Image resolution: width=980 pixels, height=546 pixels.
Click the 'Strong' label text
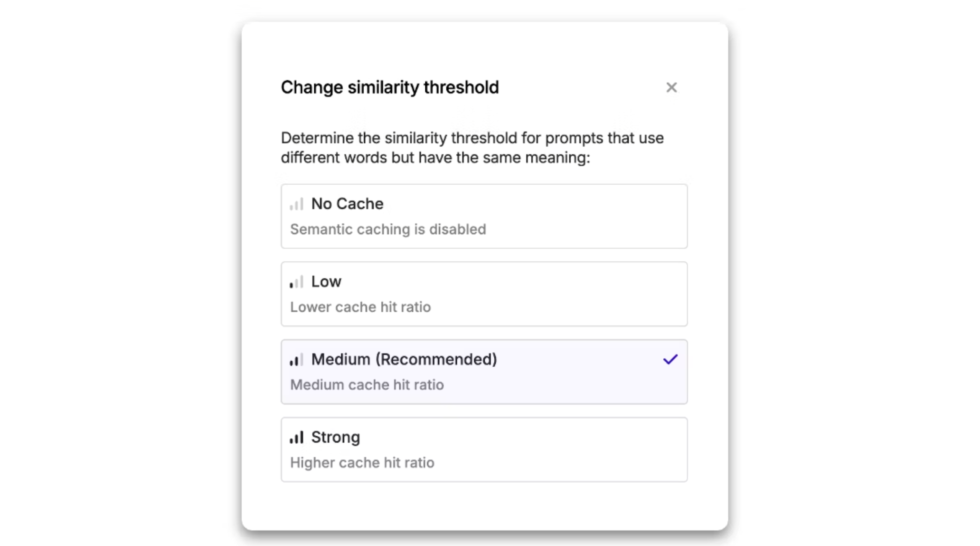tap(335, 437)
